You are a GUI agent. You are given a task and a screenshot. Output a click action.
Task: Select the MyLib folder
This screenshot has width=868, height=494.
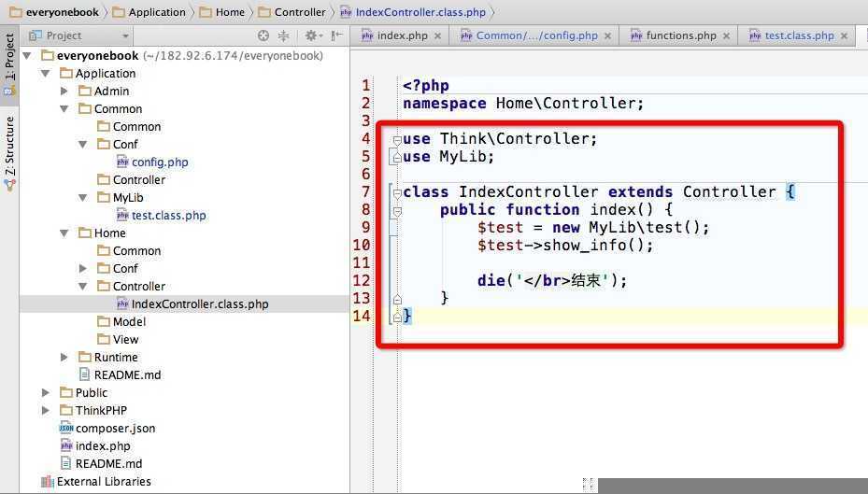click(121, 197)
